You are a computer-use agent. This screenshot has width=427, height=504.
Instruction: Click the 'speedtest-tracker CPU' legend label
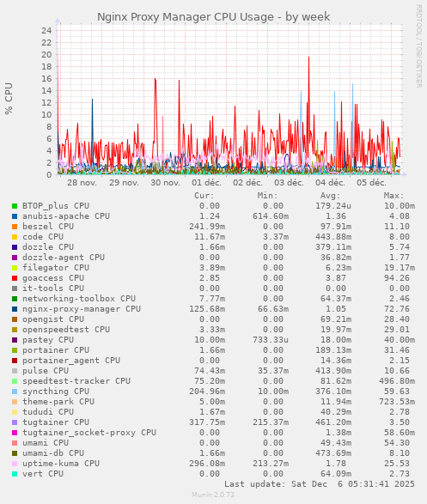point(76,381)
